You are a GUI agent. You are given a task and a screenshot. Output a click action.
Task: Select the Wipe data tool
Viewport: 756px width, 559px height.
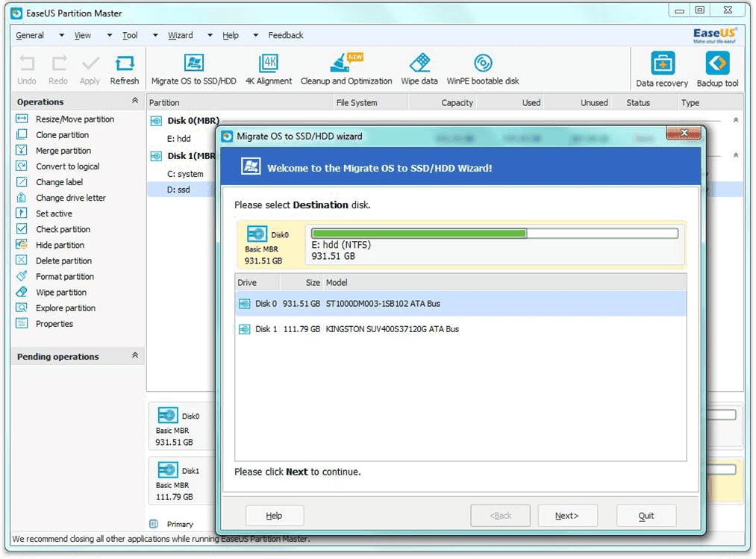[419, 70]
